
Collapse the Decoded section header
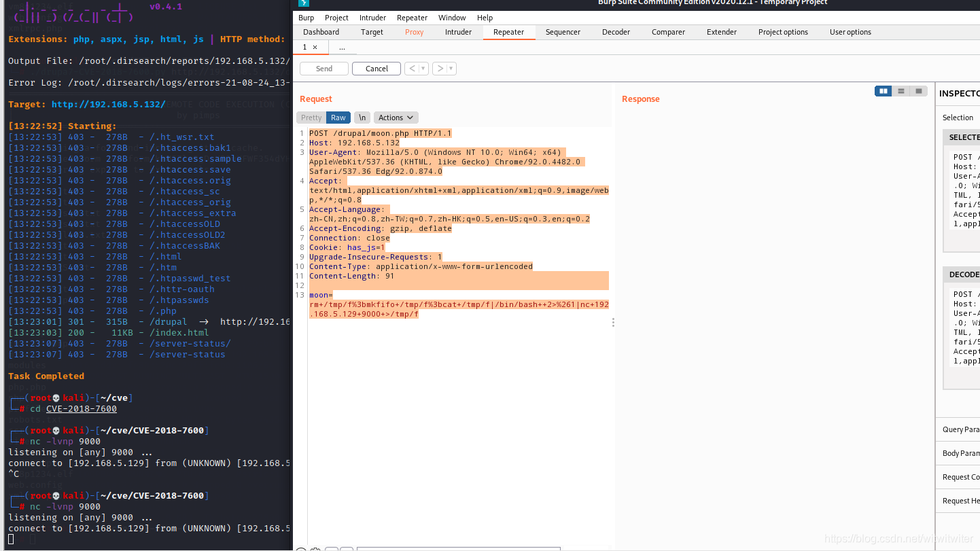click(962, 274)
